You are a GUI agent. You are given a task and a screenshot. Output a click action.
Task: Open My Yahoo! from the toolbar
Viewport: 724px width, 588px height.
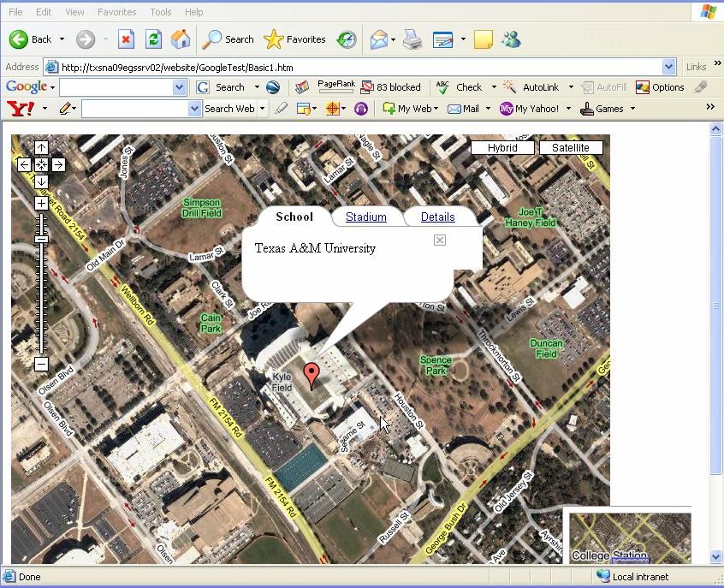coord(529,109)
